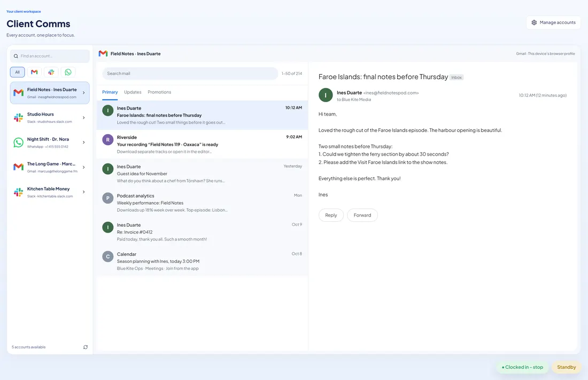Filter accounts by Slack icon
Viewport: 588px width, 380px height.
coord(51,72)
